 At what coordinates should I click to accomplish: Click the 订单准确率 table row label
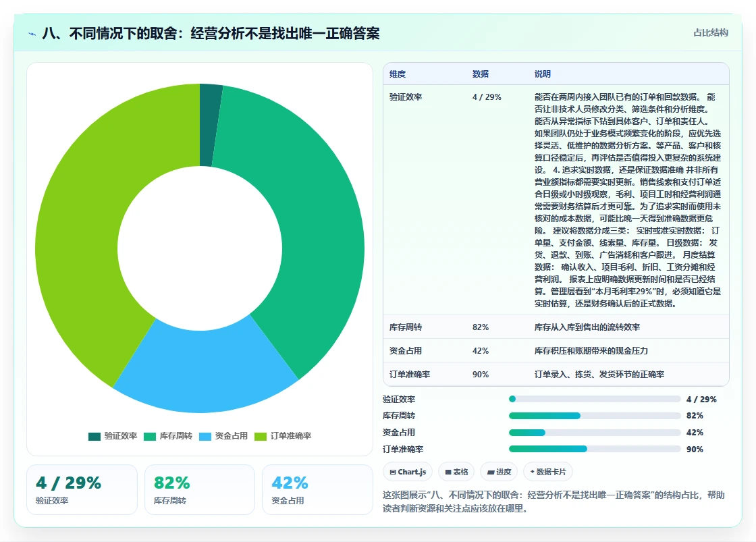(410, 374)
